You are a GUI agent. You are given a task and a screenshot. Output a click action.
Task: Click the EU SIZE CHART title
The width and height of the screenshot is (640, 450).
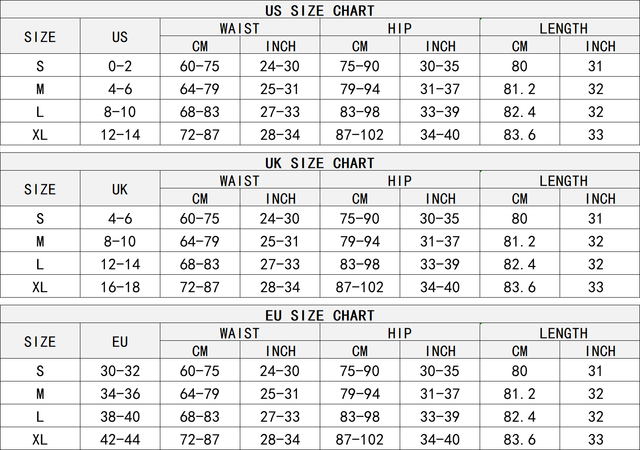pos(320,315)
